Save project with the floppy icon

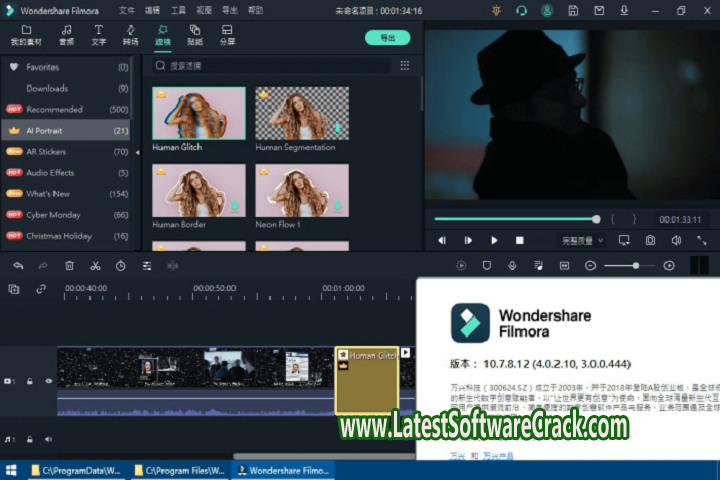(x=573, y=11)
